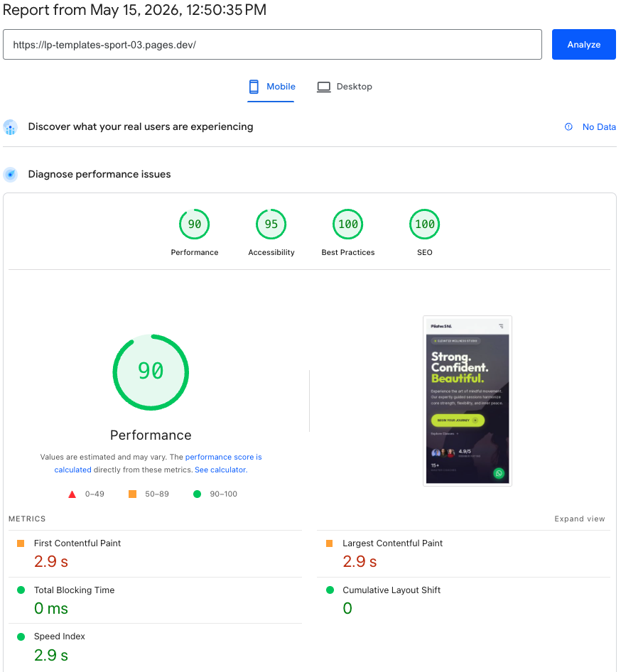621x672 pixels.
Task: Click the info icon beside No Data
Action: [x=568, y=127]
